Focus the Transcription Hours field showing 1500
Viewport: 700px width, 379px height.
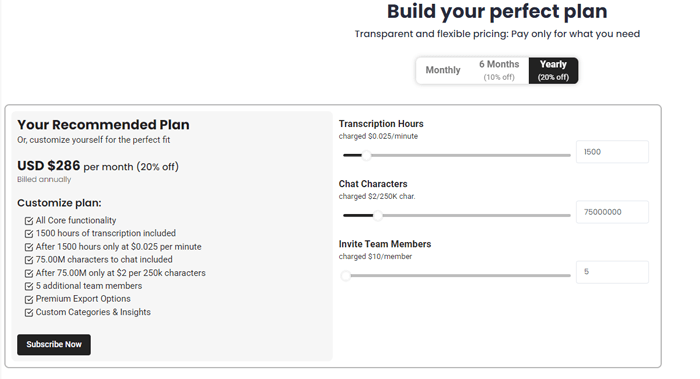point(612,152)
